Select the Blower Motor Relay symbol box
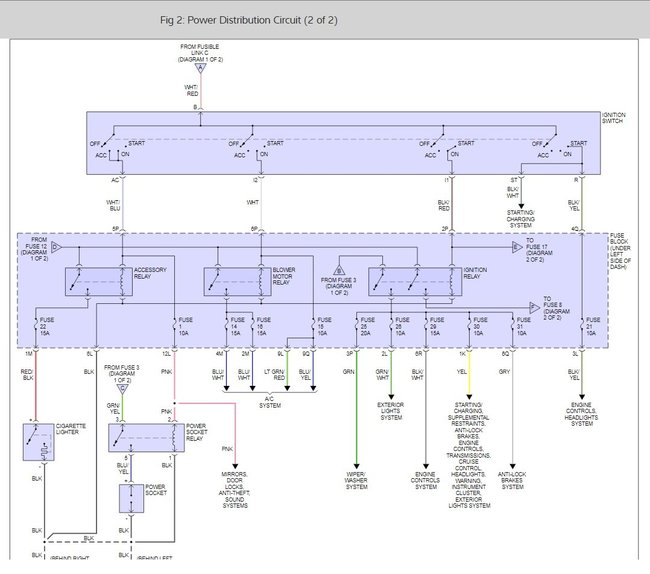650x574 pixels. [x=238, y=282]
